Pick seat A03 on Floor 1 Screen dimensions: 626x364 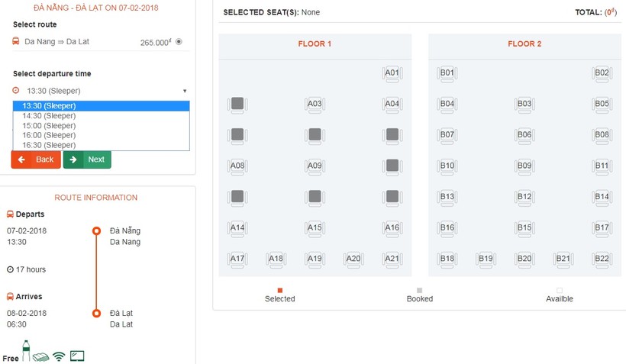click(x=315, y=104)
